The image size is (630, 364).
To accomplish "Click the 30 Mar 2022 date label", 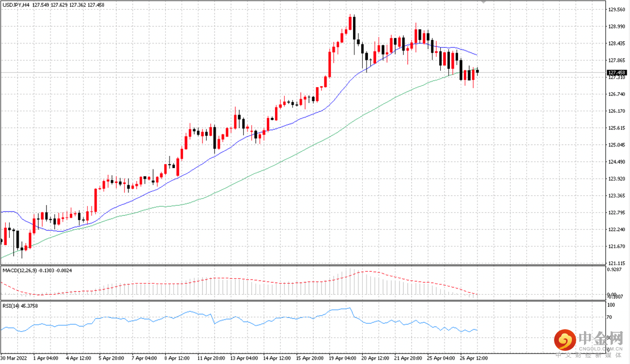I will pyautogui.click(x=13, y=359).
